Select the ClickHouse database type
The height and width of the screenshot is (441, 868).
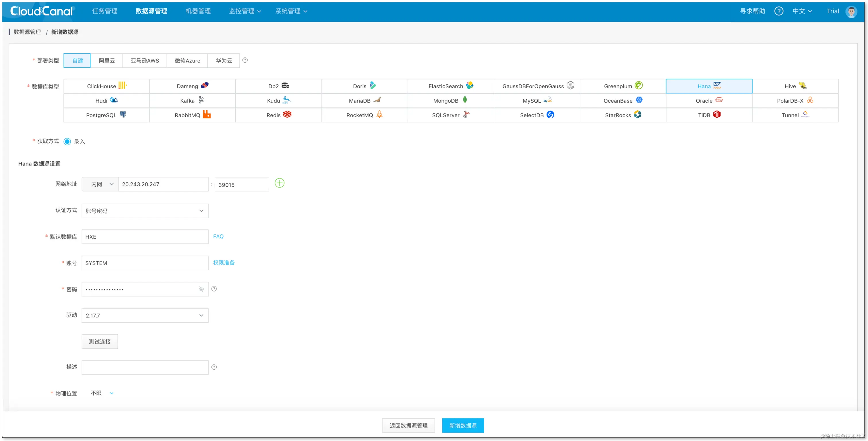106,86
